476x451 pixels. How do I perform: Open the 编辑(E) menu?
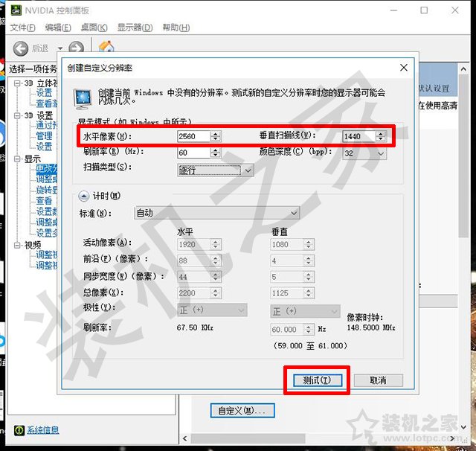58,28
